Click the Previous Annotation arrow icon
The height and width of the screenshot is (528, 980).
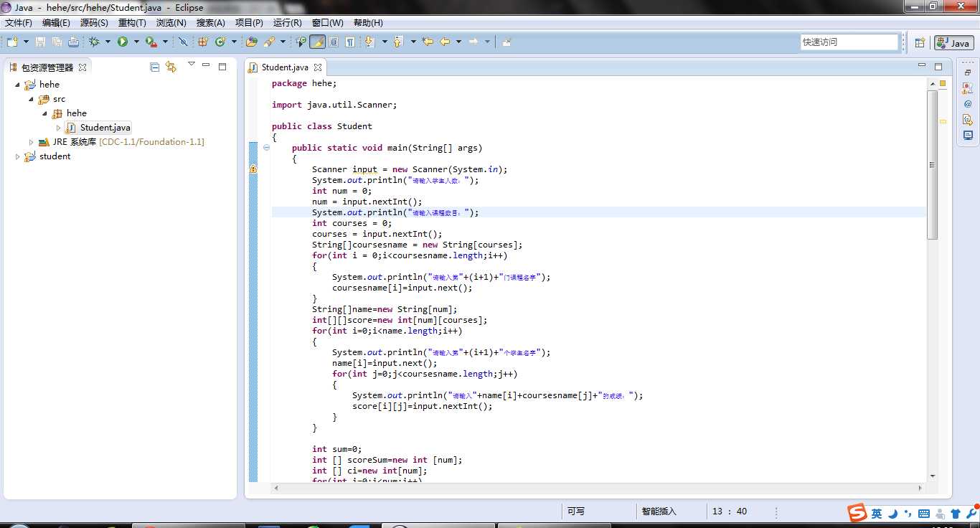coord(398,42)
